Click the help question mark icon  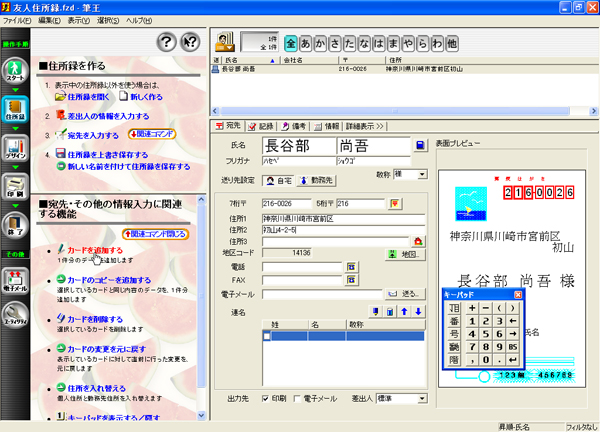pos(167,41)
